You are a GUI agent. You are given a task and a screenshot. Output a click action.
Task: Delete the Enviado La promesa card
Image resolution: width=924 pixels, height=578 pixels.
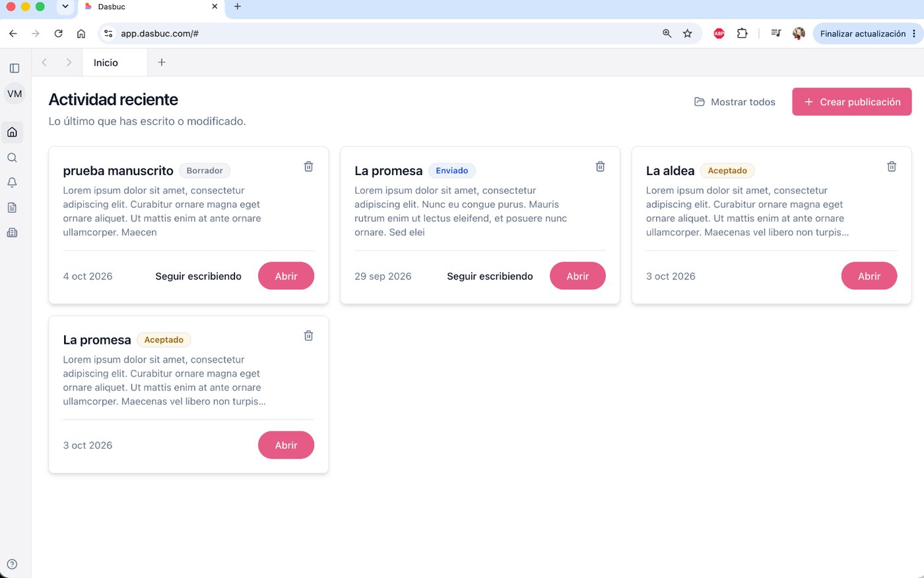click(600, 166)
